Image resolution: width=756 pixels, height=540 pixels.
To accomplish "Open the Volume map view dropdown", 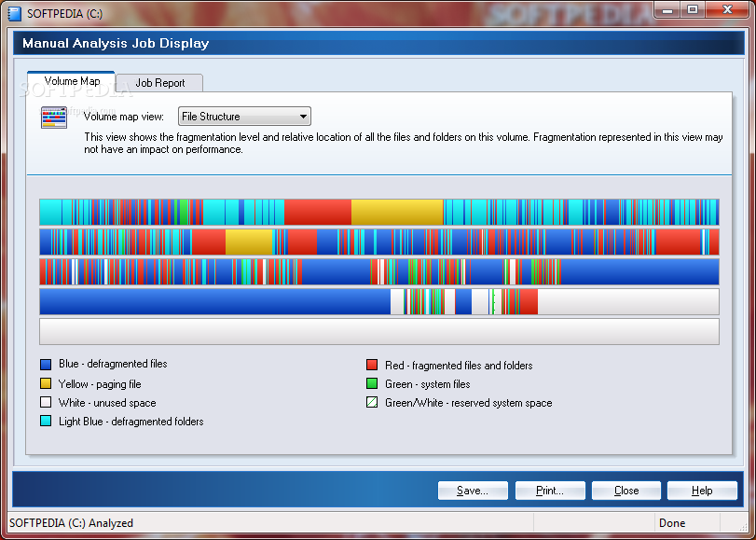I will [244, 117].
